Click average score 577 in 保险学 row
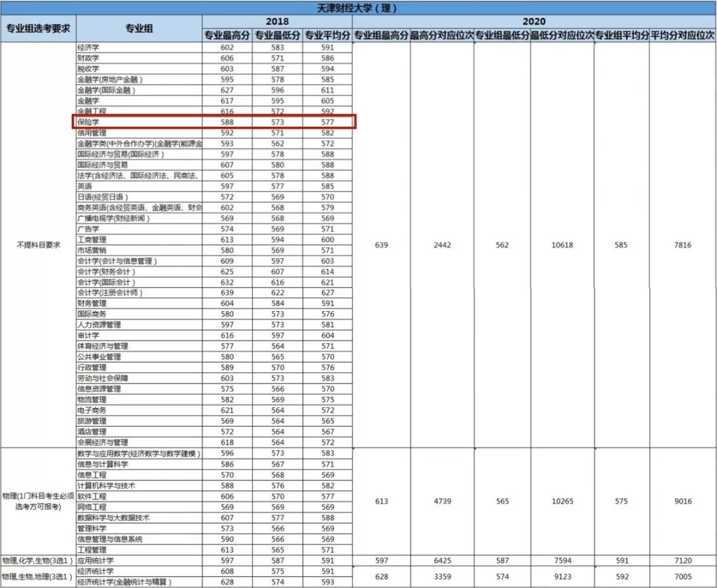Viewport: 717px width, 588px height. [x=327, y=122]
